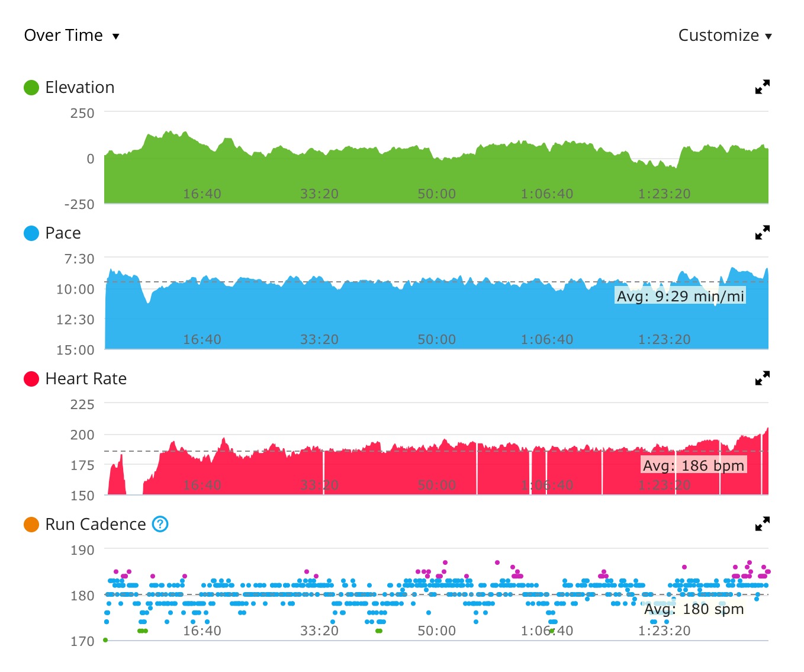Image resolution: width=804 pixels, height=672 pixels.
Task: Click the Avg: 9:29 min/mi pace label
Action: (x=680, y=296)
